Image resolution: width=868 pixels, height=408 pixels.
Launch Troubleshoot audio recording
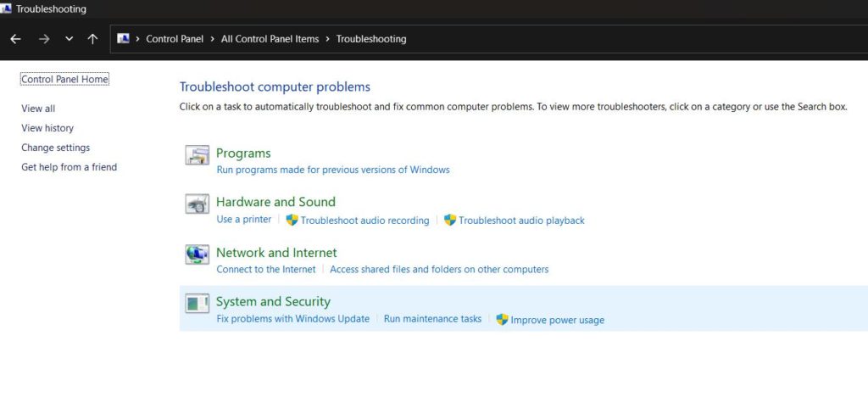pyautogui.click(x=364, y=221)
